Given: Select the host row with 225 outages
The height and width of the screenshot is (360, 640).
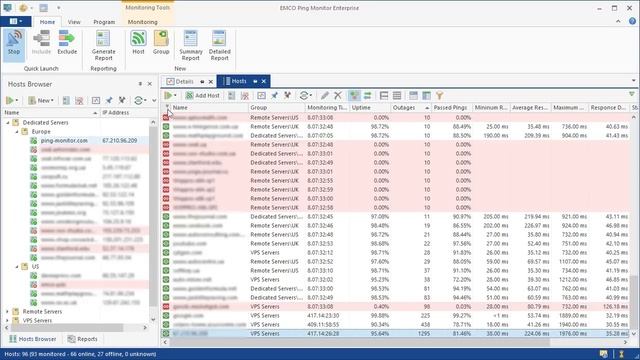Looking at the screenshot, I should click(396, 316).
